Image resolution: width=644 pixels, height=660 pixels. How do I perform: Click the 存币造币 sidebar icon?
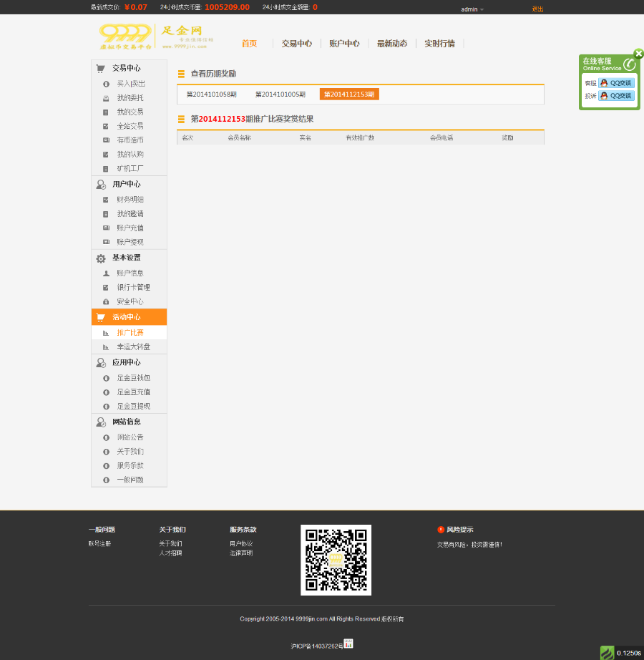coord(106,140)
